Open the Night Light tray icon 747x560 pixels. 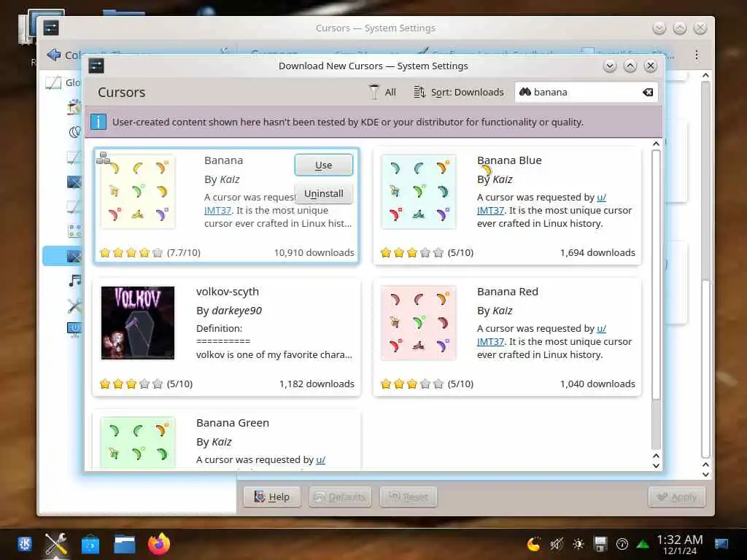[x=533, y=544]
